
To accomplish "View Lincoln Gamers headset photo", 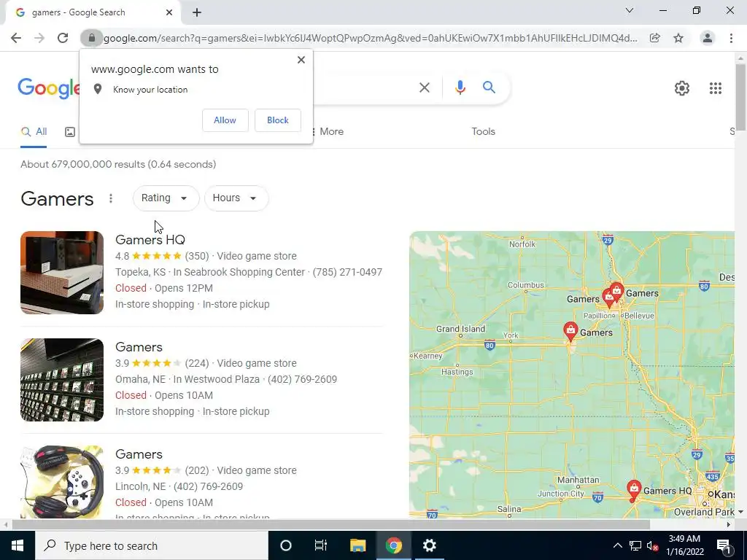I will coord(62,482).
